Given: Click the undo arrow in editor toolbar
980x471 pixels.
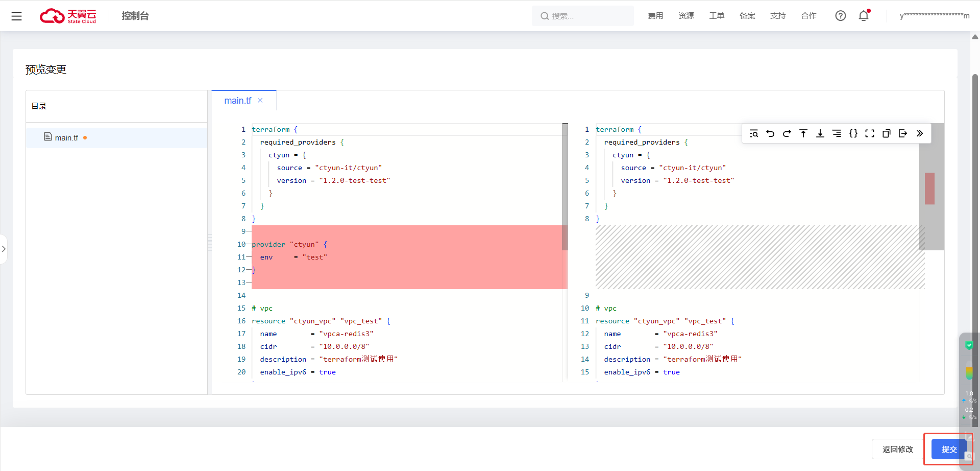Looking at the screenshot, I should (x=770, y=134).
